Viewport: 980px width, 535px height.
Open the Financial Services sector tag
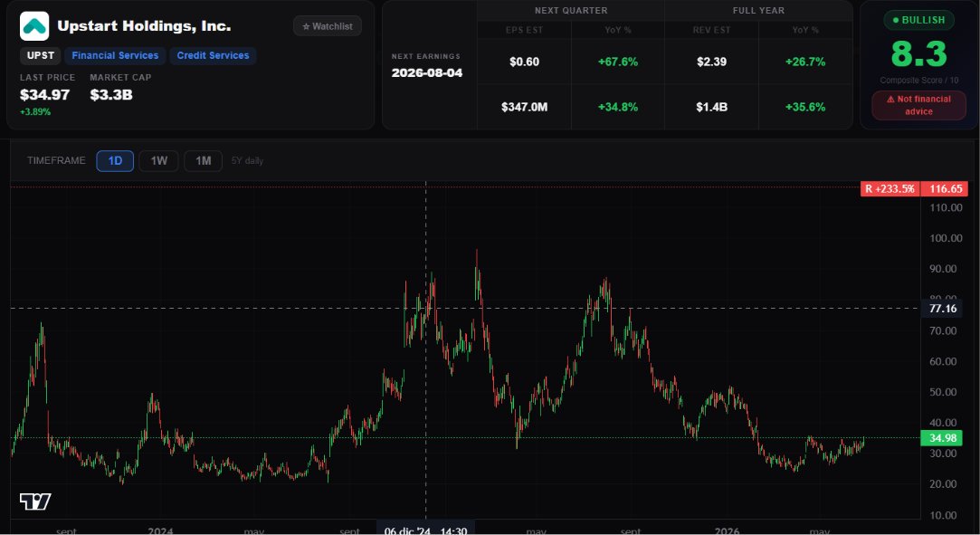pyautogui.click(x=115, y=55)
